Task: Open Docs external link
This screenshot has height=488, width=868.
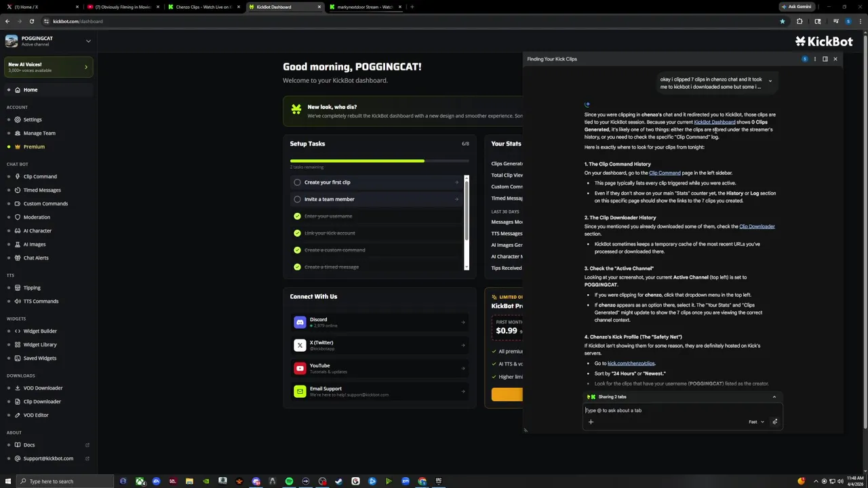Action: click(x=47, y=445)
